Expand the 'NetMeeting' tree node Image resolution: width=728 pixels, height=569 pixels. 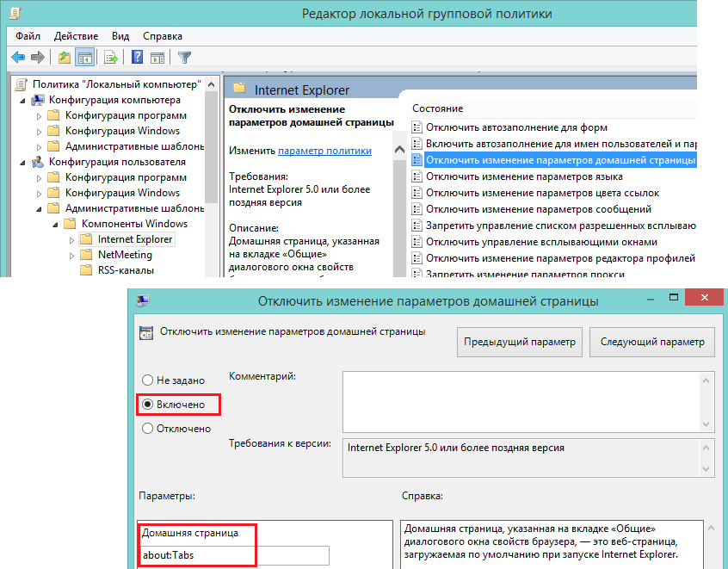click(71, 256)
